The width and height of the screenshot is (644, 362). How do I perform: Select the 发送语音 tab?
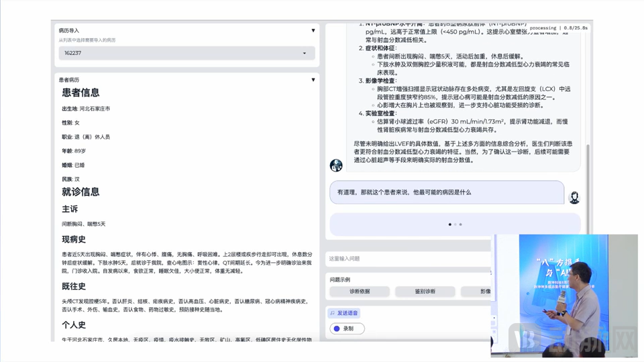pos(343,313)
